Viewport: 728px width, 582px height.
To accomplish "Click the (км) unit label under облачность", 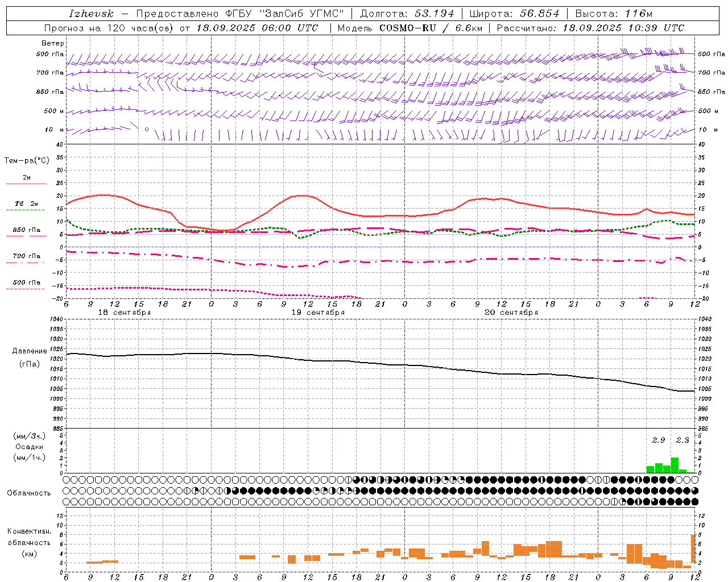I will 29,554.
